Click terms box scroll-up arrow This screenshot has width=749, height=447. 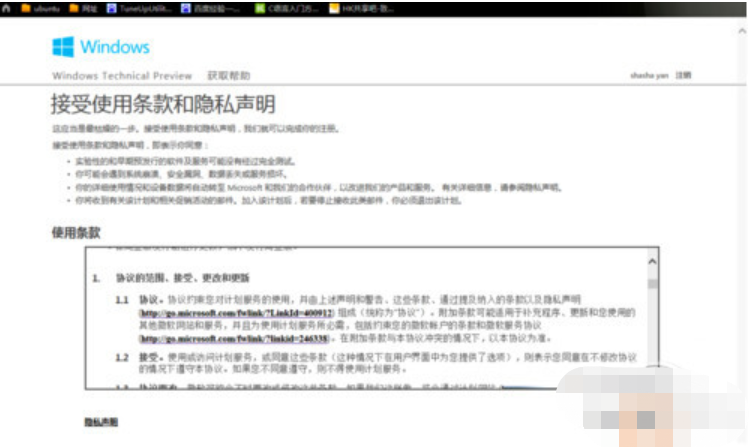pos(652,262)
